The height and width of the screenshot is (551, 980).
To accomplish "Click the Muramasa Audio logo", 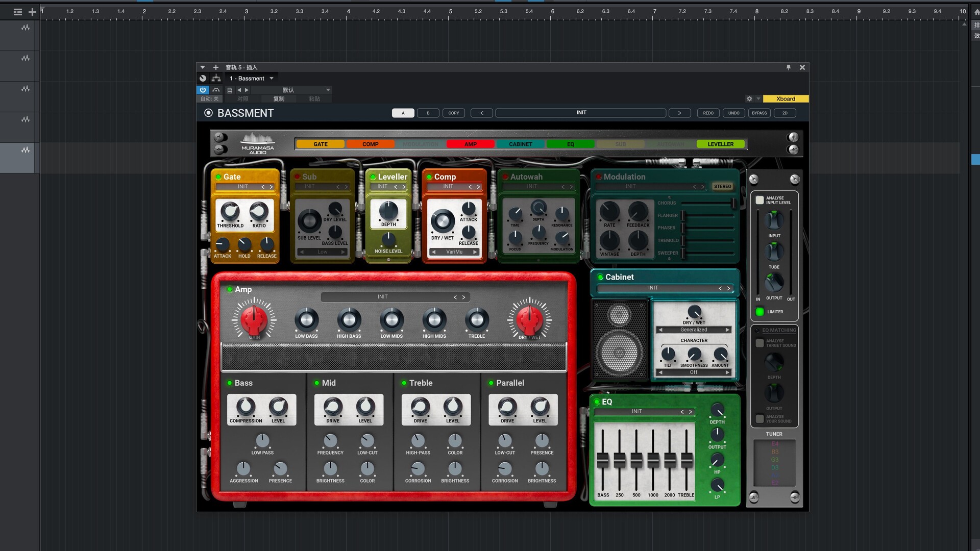I will tap(258, 143).
